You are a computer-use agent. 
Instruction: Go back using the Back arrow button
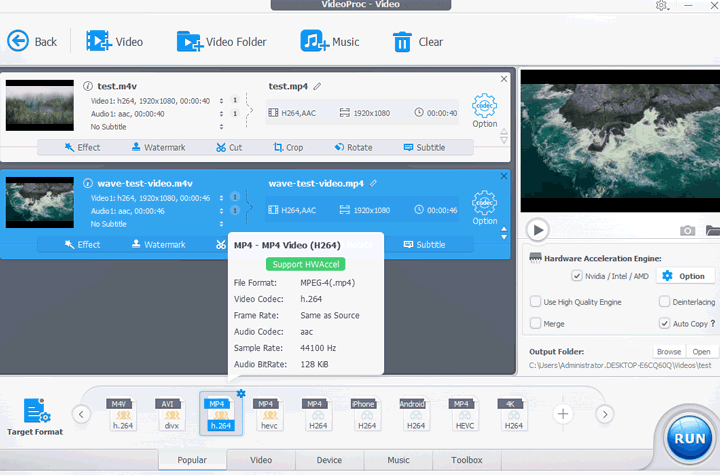[32, 42]
